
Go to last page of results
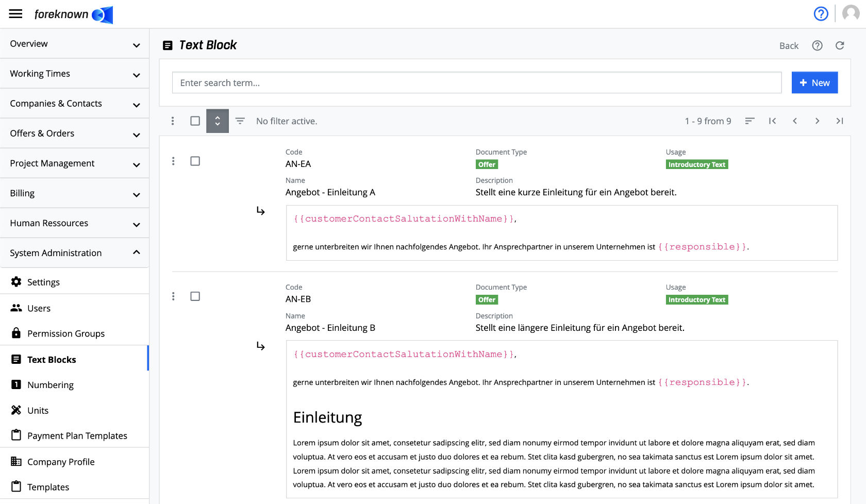[840, 121]
